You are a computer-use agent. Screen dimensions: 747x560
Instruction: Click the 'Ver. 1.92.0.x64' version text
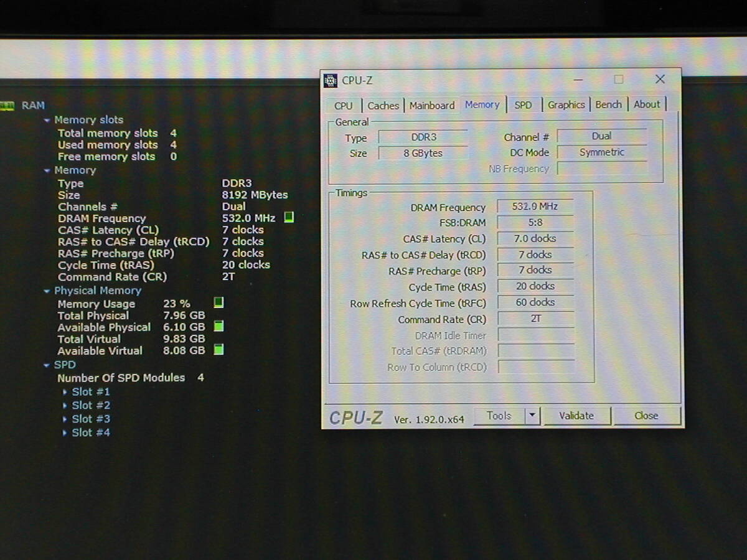[x=429, y=419]
